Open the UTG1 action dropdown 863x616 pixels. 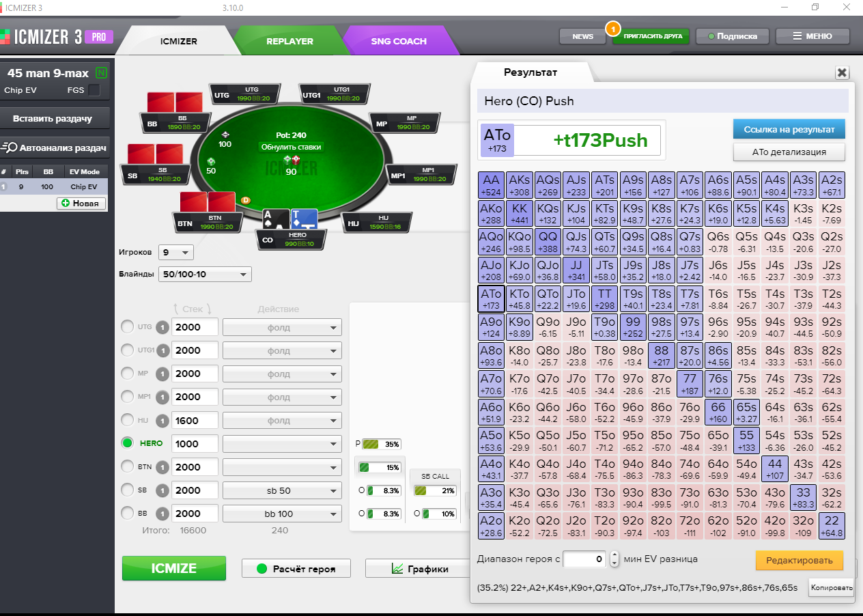click(x=282, y=350)
